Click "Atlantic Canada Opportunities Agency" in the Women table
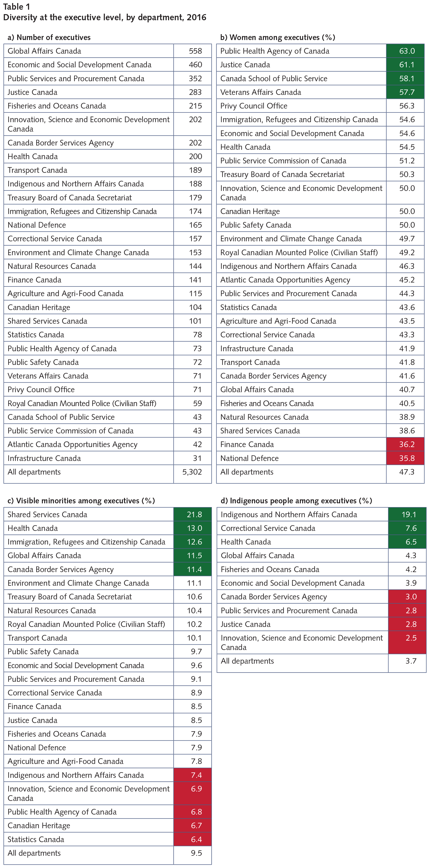Image resolution: width=430 pixels, height=868 pixels. click(285, 280)
